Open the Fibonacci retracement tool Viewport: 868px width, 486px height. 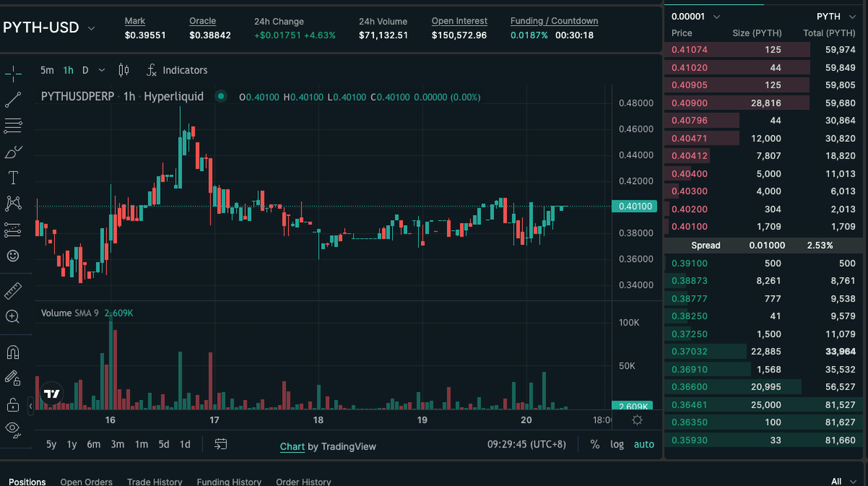click(x=13, y=126)
